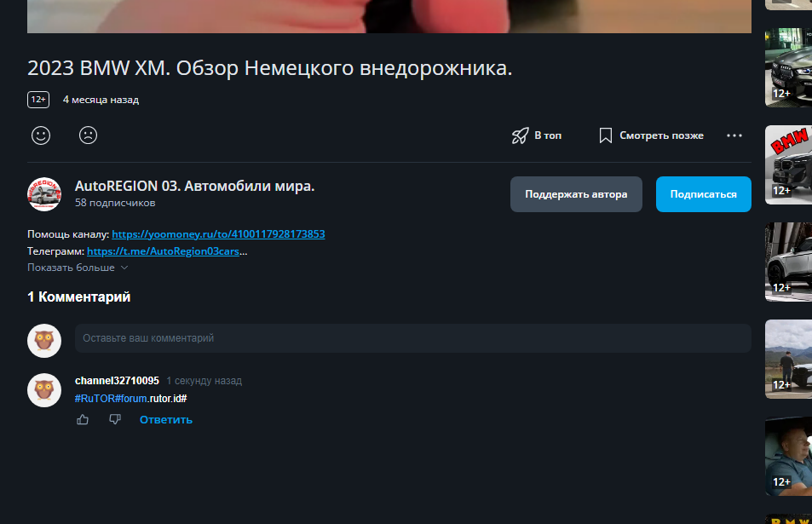
Task: Click the 'В топ' label
Action: 548,135
